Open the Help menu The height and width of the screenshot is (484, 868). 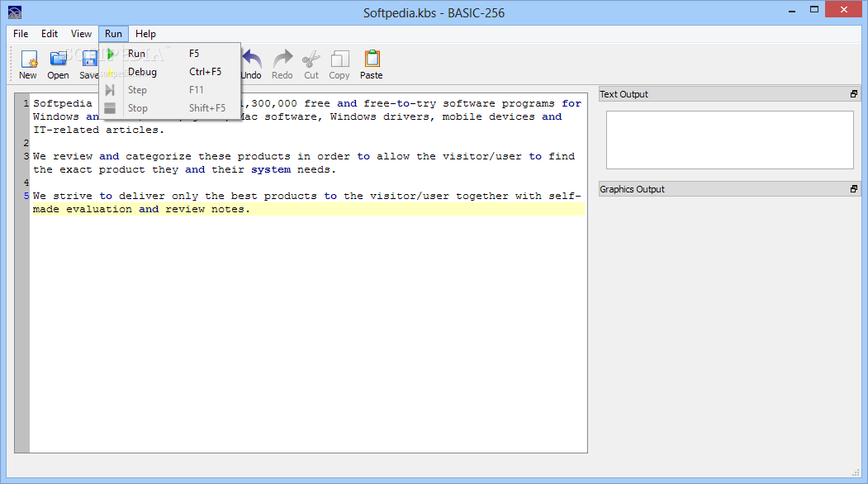145,34
